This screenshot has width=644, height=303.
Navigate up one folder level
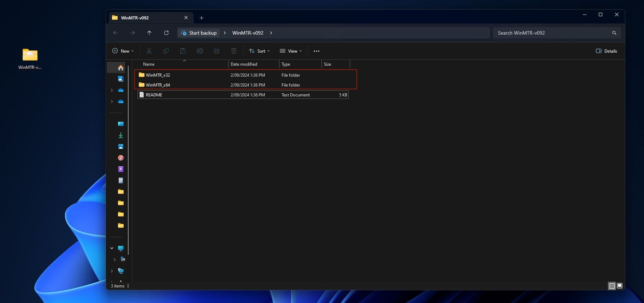coord(149,33)
